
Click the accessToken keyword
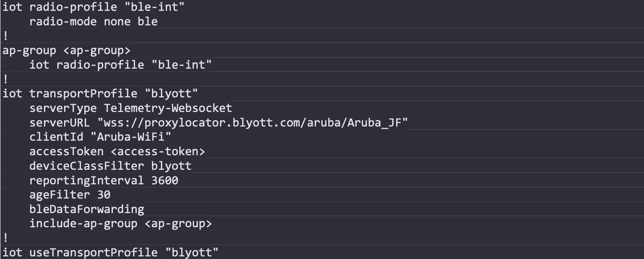click(x=66, y=151)
